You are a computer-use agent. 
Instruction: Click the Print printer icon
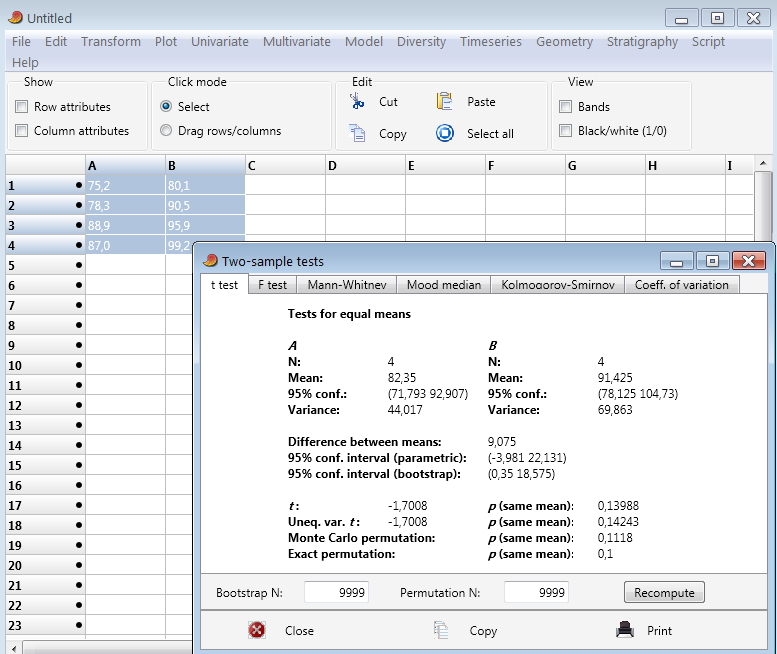tap(625, 630)
